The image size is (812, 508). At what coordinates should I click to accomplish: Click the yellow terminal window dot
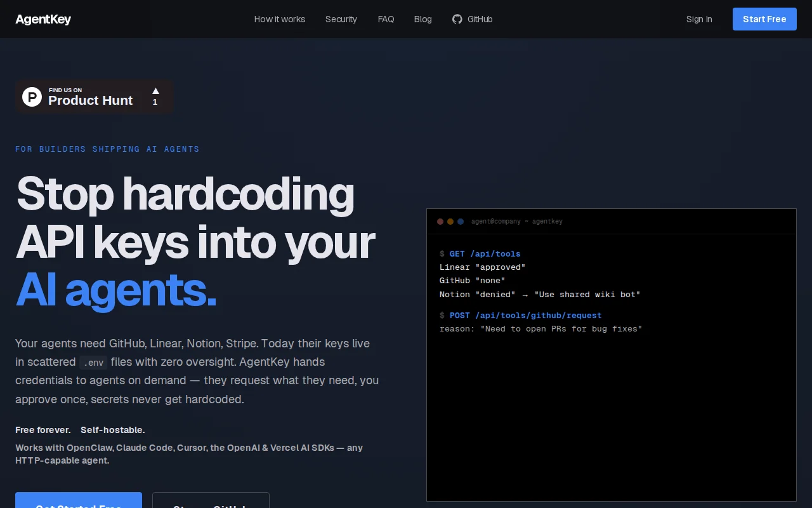pyautogui.click(x=450, y=222)
